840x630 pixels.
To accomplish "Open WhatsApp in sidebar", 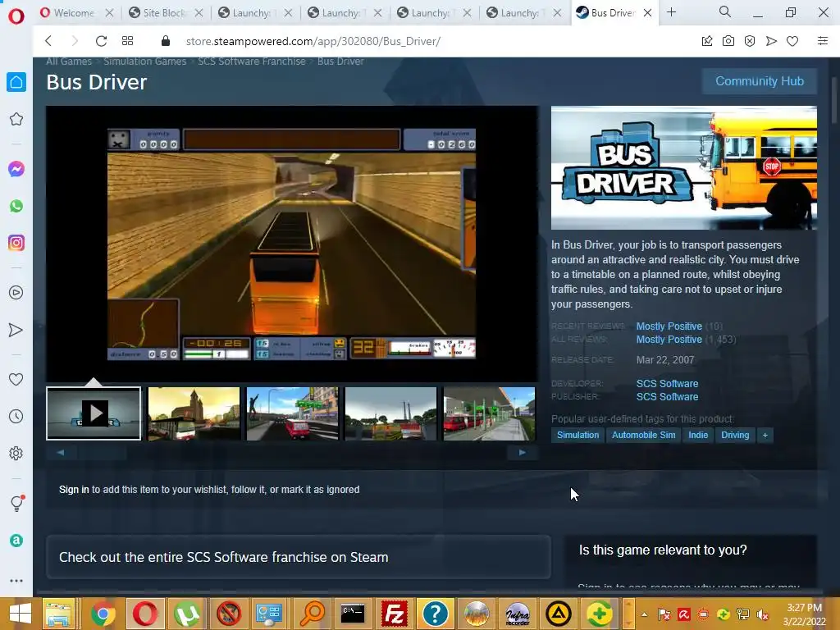I will 16,206.
